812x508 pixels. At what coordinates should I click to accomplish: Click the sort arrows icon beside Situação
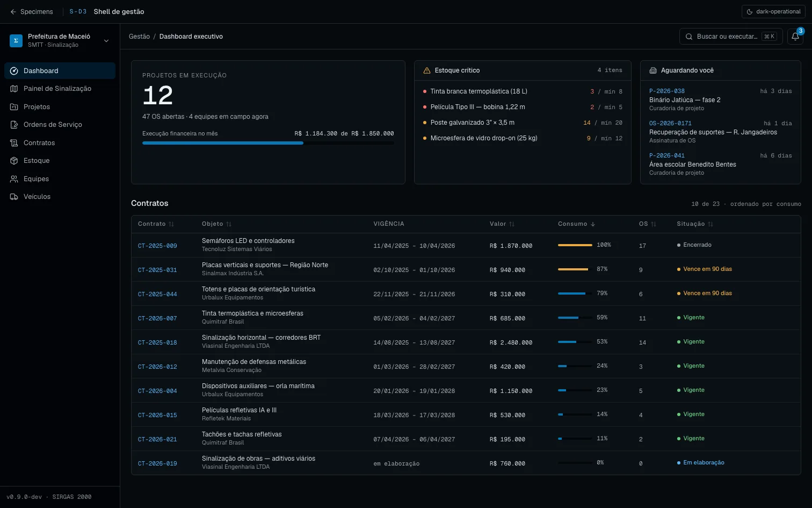click(x=711, y=224)
